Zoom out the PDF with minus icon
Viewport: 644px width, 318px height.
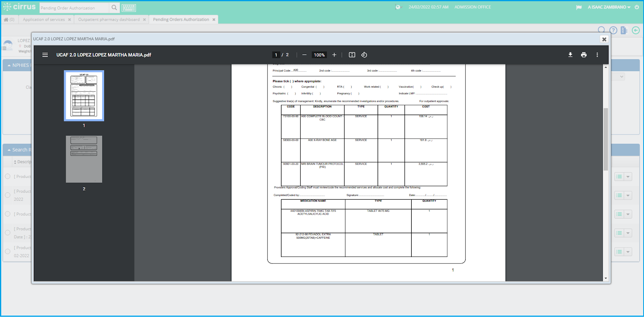[x=304, y=55]
